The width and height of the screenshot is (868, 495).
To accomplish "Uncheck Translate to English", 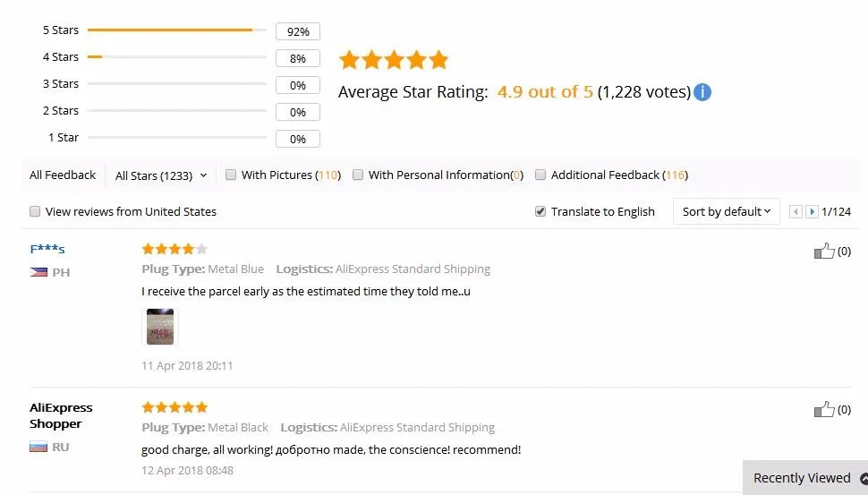I will pyautogui.click(x=540, y=212).
